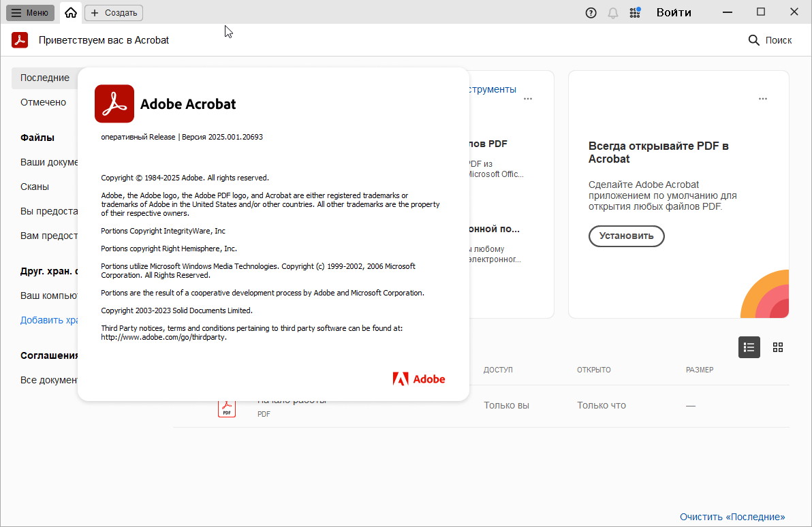Image resolution: width=812 pixels, height=527 pixels.
Task: Open the apps grid icon
Action: click(x=636, y=12)
